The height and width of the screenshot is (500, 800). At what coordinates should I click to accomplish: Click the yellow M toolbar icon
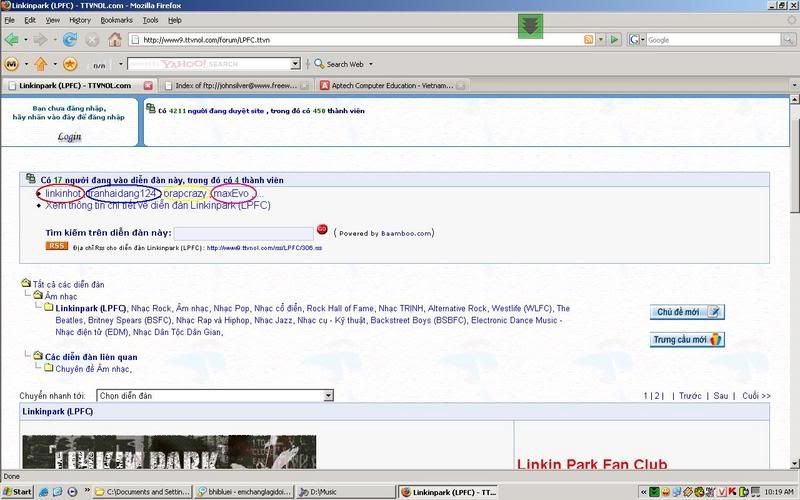click(12, 64)
